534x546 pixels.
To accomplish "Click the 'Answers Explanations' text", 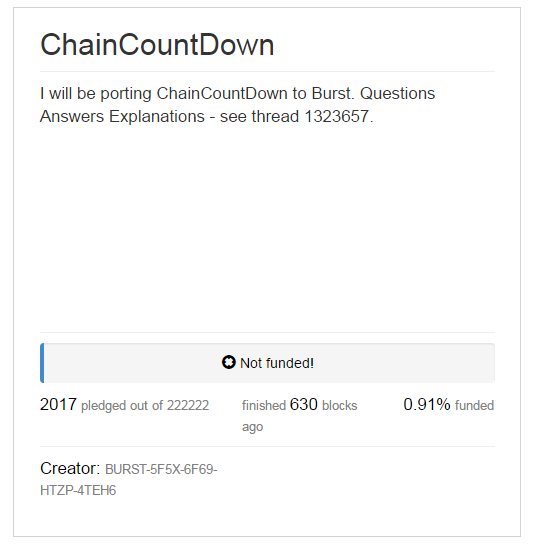I will (x=122, y=116).
